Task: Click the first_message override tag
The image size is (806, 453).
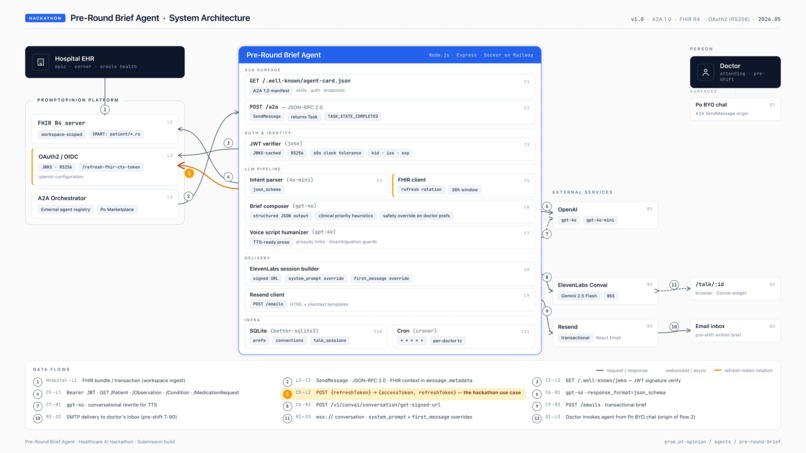Action: 381,279
